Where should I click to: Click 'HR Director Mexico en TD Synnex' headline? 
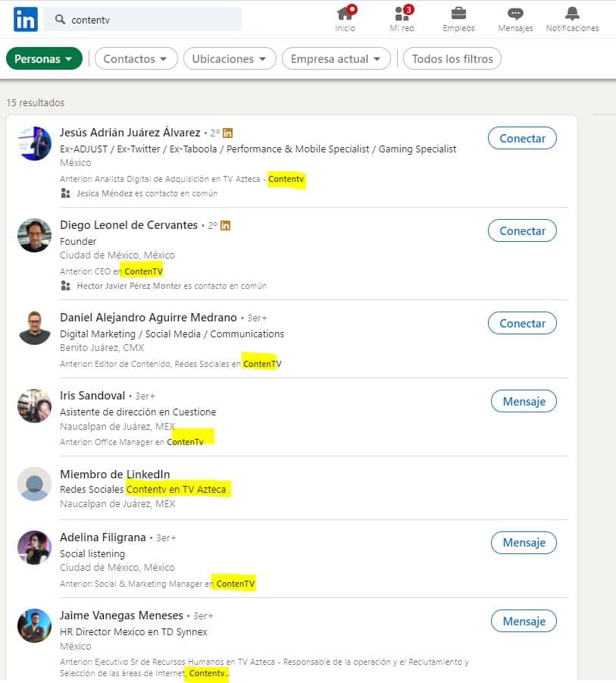(x=133, y=631)
